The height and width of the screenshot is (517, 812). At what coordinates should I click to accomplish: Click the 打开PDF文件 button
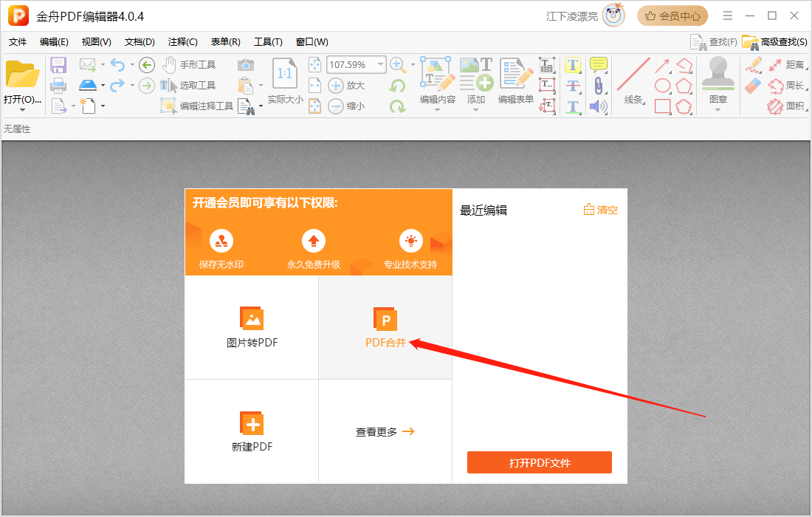point(539,462)
